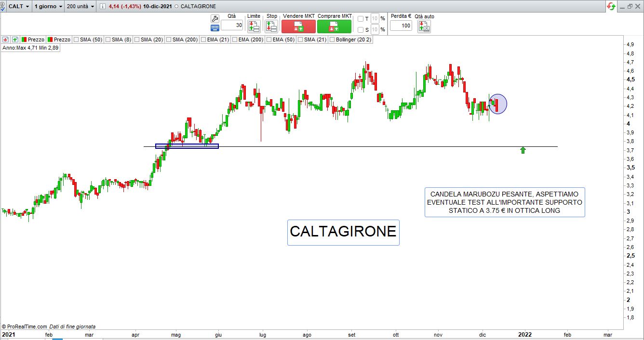The width and height of the screenshot is (644, 340).
Task: Enable the SMA (21) indicator checkbox
Action: click(x=300, y=39)
